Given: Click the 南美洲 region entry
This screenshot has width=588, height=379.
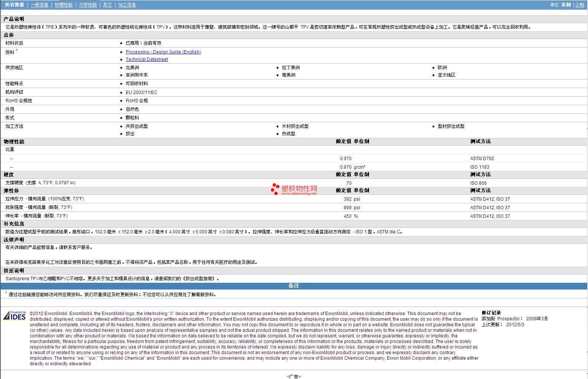Looking at the screenshot, I should (288, 75).
